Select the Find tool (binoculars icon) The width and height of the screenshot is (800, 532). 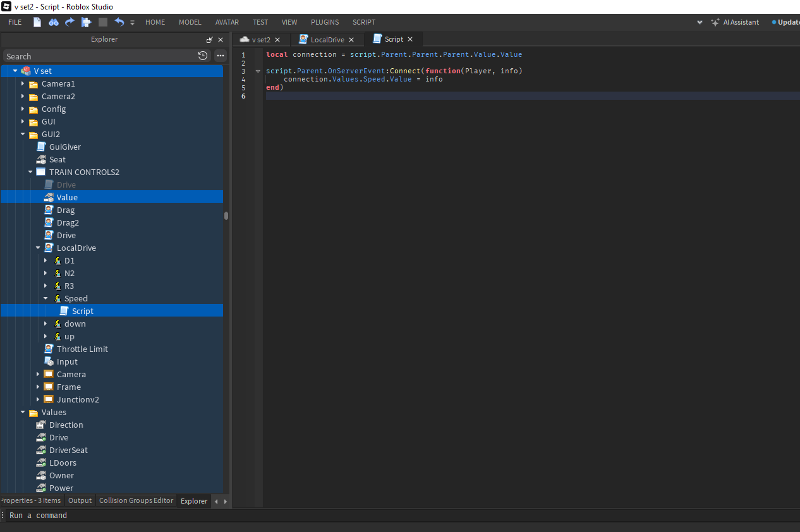click(x=53, y=21)
